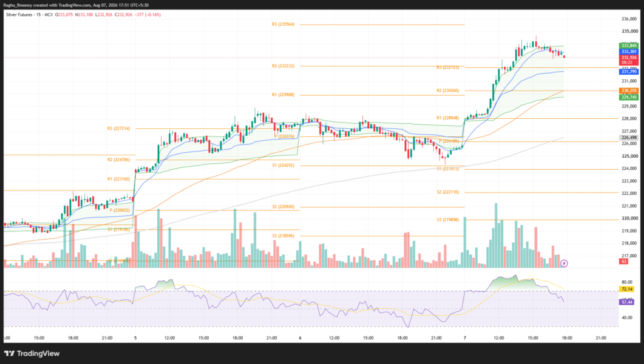
Task: Click the −377 (−0.16%) change value
Action: 148,14
